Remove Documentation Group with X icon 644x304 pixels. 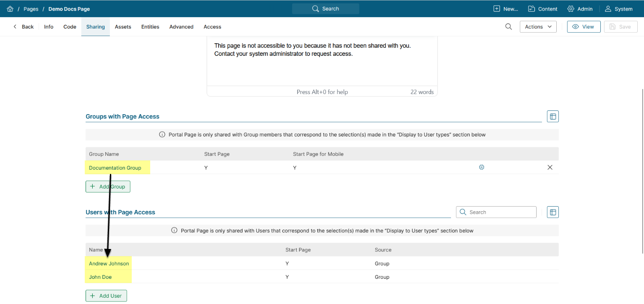550,168
